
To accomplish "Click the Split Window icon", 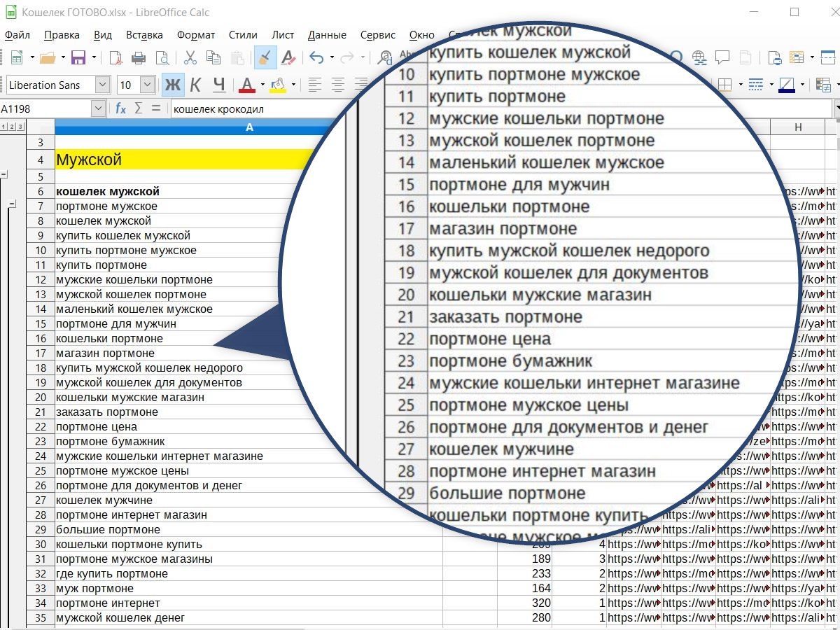I will coord(827,57).
